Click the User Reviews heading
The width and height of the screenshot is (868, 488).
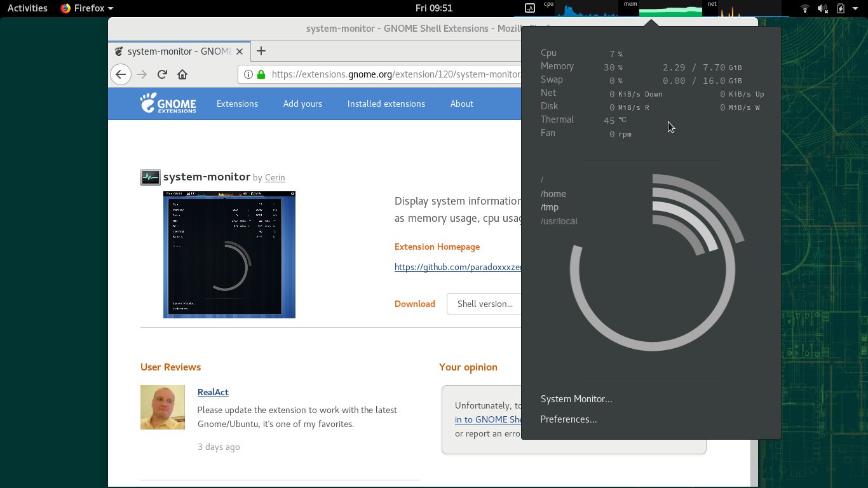(x=170, y=367)
